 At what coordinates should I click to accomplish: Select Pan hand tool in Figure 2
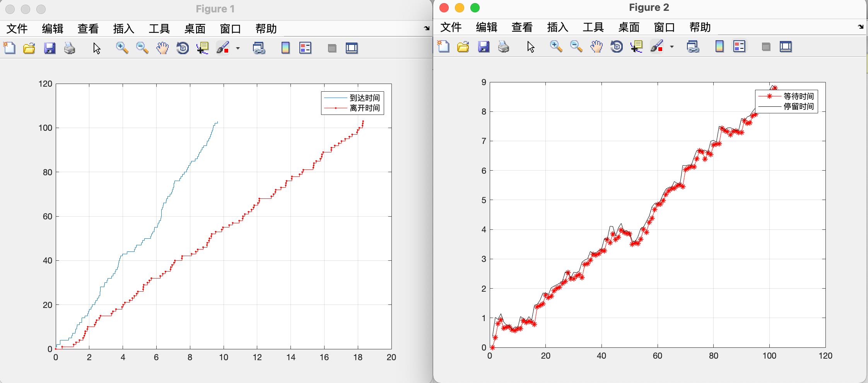tap(596, 46)
